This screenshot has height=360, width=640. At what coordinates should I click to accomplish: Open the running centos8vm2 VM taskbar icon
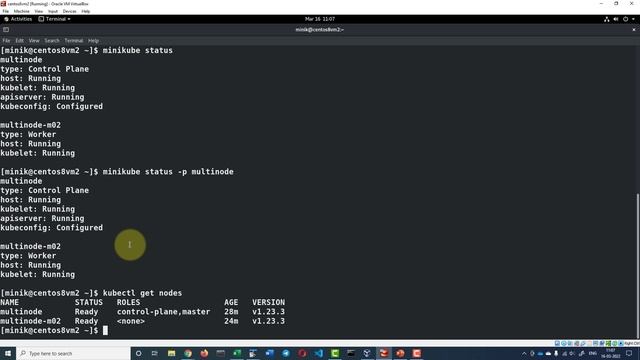pyautogui.click(x=384, y=353)
